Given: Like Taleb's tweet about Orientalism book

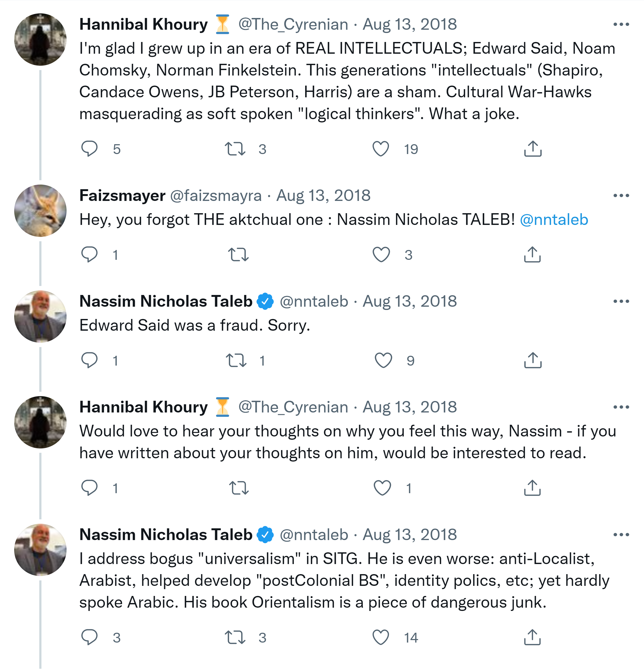Looking at the screenshot, I should pyautogui.click(x=381, y=637).
